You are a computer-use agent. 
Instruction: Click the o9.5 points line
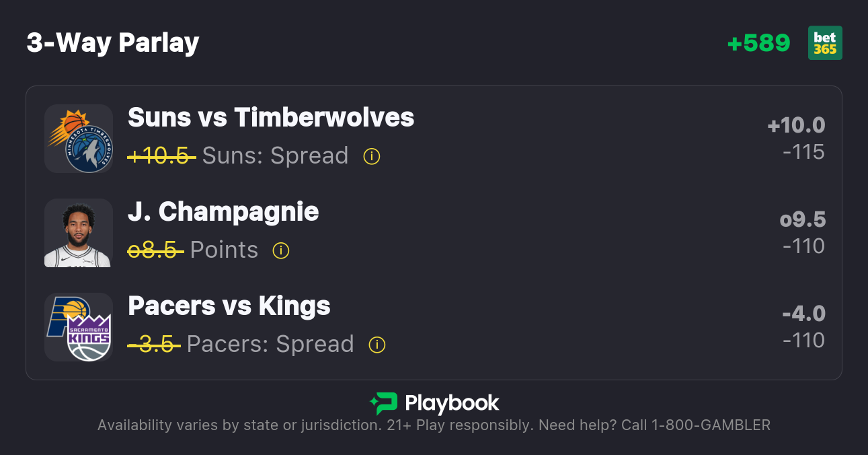click(802, 220)
